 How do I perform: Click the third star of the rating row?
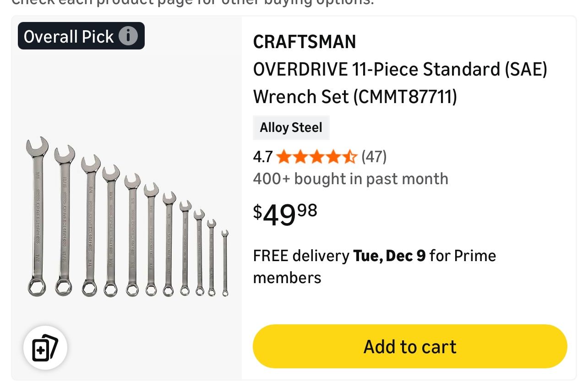(317, 156)
